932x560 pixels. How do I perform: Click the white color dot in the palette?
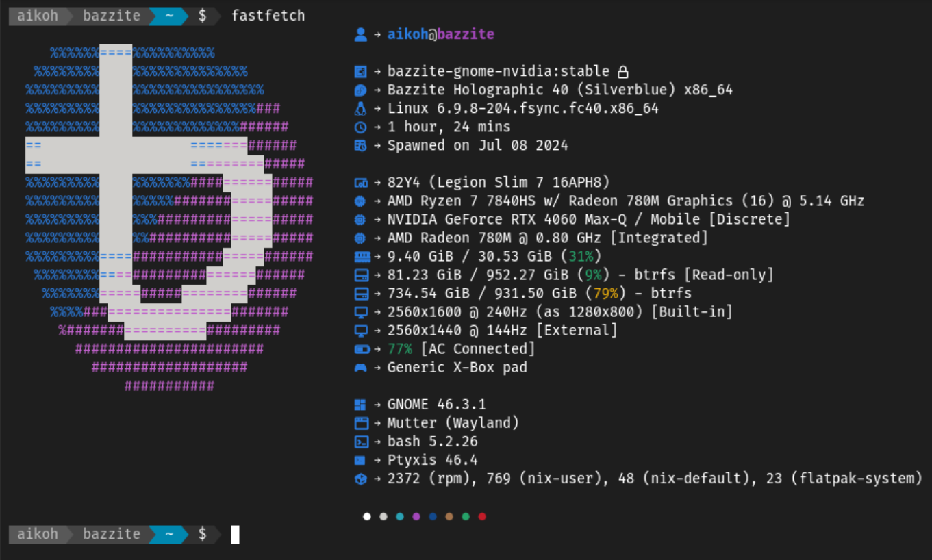366,516
